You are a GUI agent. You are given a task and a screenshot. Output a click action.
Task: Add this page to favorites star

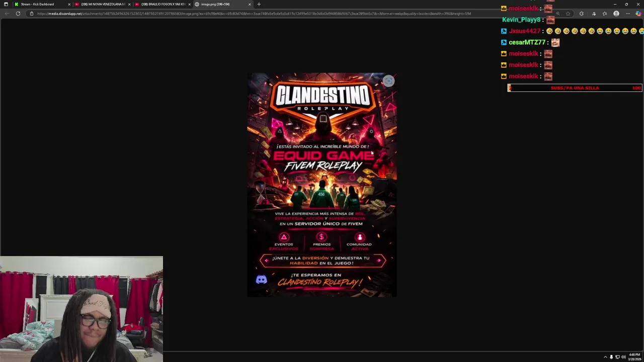568,14
